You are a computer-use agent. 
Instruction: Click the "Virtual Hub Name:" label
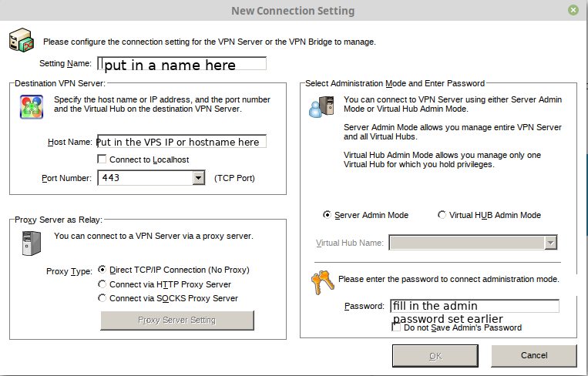coord(350,243)
